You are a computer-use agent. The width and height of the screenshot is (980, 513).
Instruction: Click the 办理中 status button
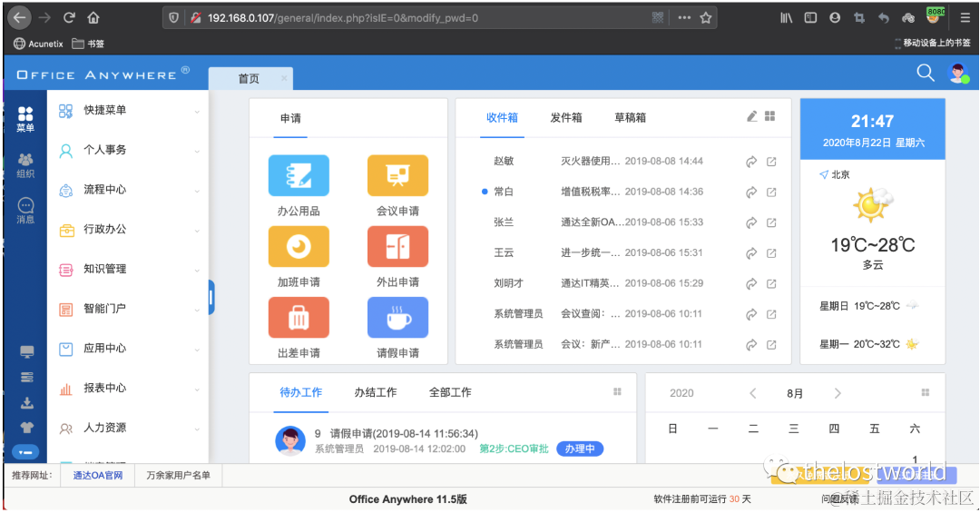[579, 449]
